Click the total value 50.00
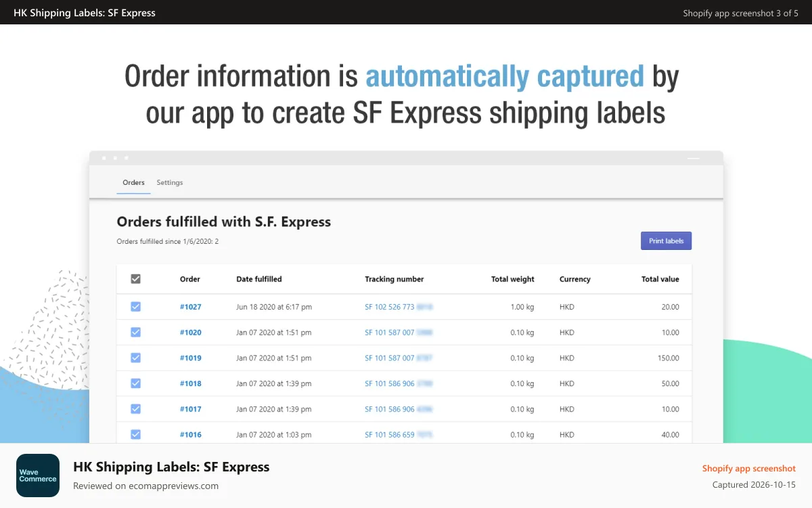The width and height of the screenshot is (812, 508). click(671, 383)
